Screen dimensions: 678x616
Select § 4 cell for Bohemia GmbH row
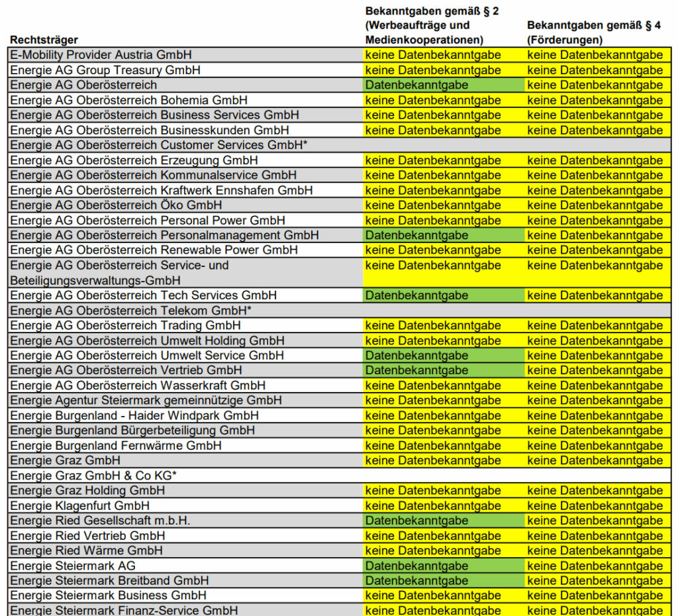(598, 100)
